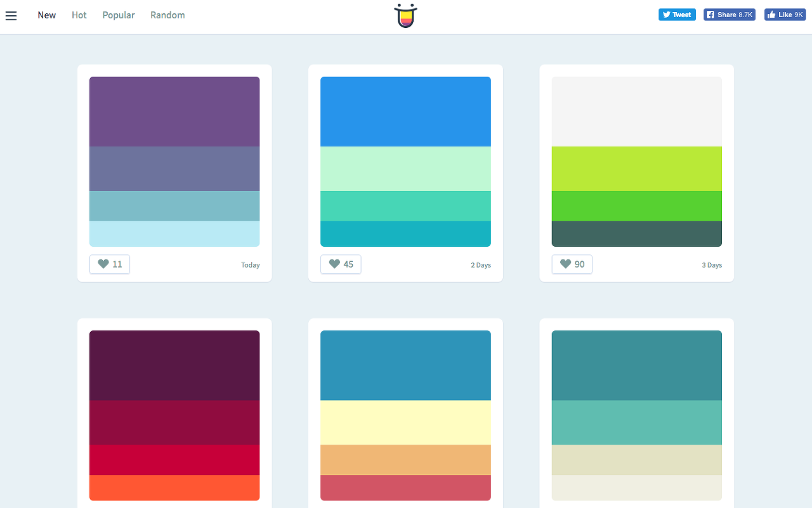Select burgundy swatch in red palette

click(x=174, y=422)
